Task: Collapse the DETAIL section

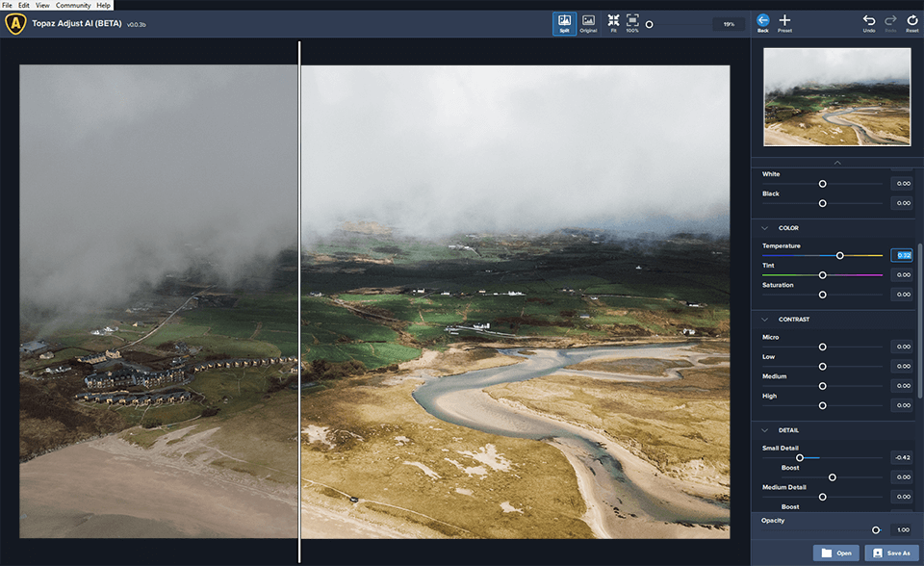Action: click(x=765, y=429)
